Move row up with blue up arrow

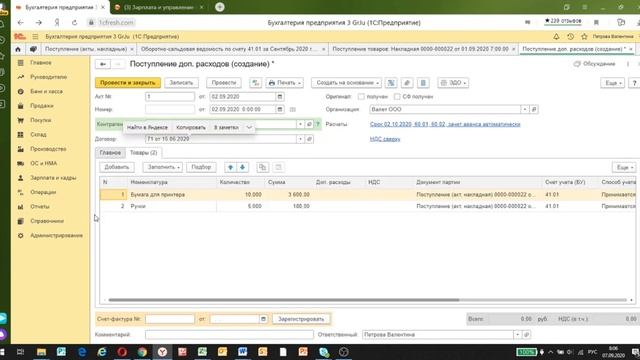click(231, 167)
